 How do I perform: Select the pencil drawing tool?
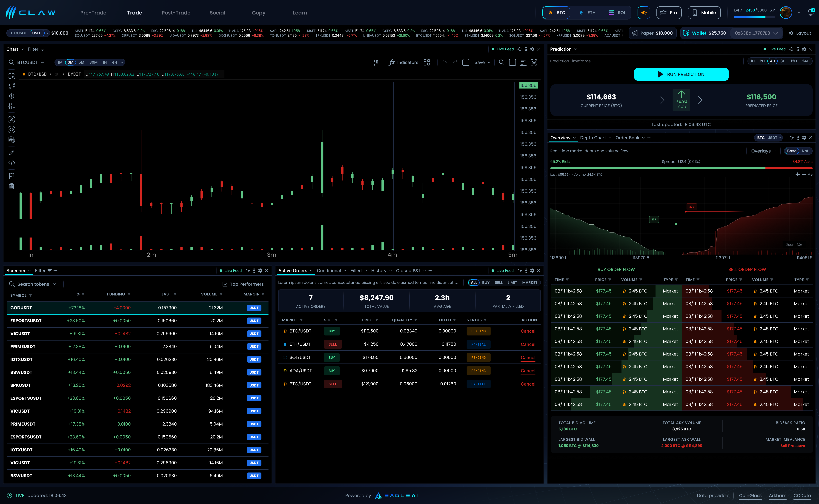(x=12, y=153)
